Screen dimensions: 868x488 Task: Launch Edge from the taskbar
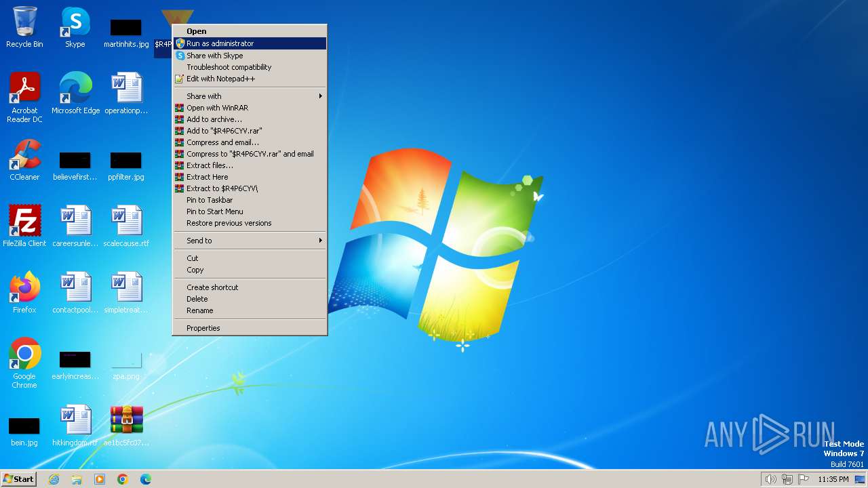click(146, 479)
